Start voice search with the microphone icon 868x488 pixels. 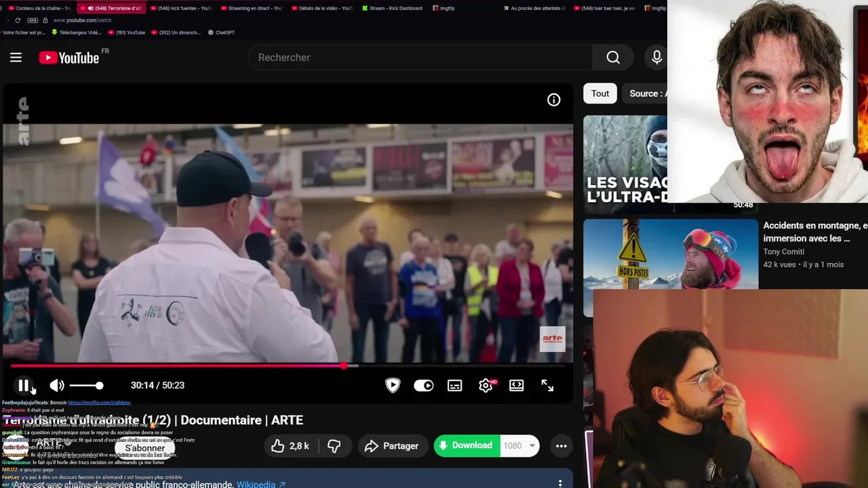[656, 58]
